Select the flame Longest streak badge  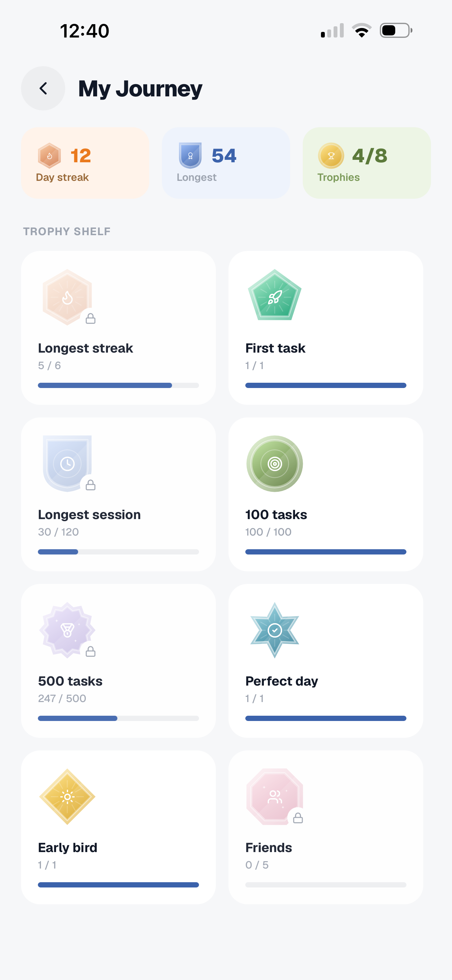(x=67, y=297)
